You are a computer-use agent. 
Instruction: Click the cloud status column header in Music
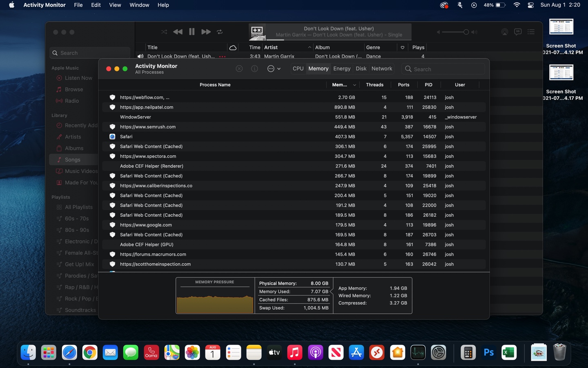[233, 47]
